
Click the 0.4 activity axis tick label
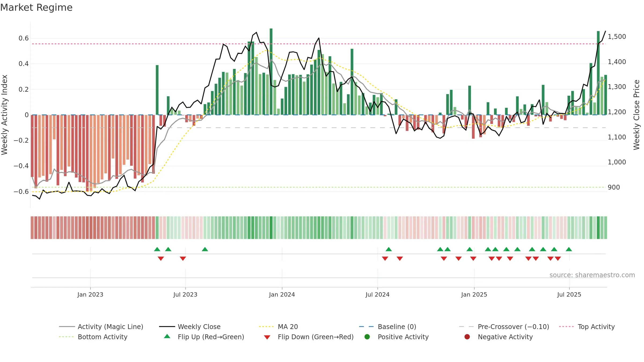tap(23, 64)
